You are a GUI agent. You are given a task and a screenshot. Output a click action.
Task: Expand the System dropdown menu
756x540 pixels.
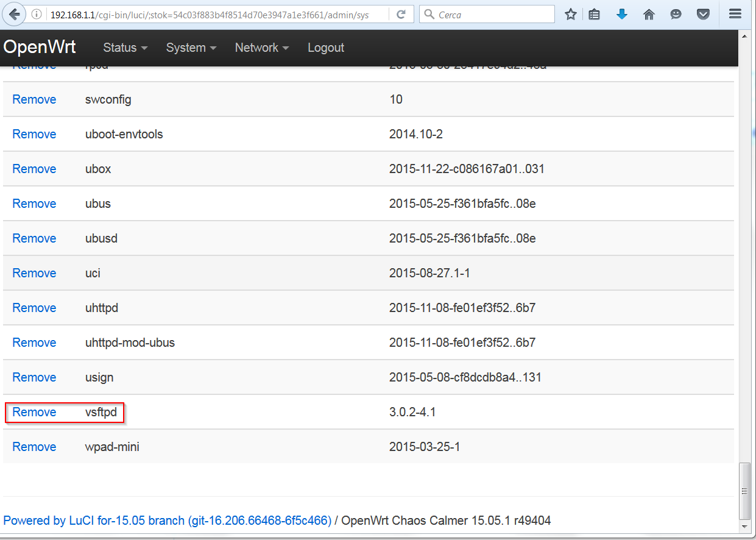191,48
